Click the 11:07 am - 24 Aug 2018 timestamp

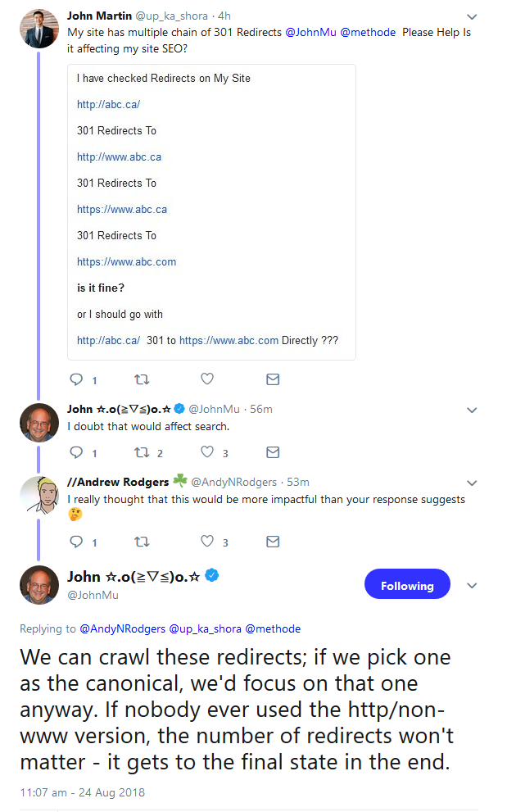82,792
